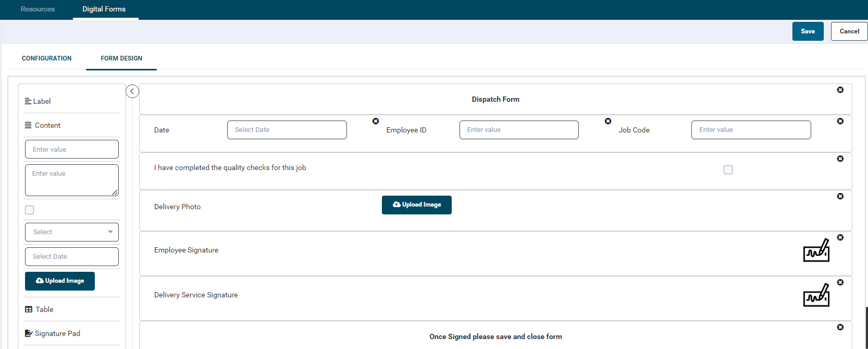This screenshot has height=349, width=868.
Task: Toggle the checkbox element in the left palette
Action: pyautogui.click(x=30, y=210)
